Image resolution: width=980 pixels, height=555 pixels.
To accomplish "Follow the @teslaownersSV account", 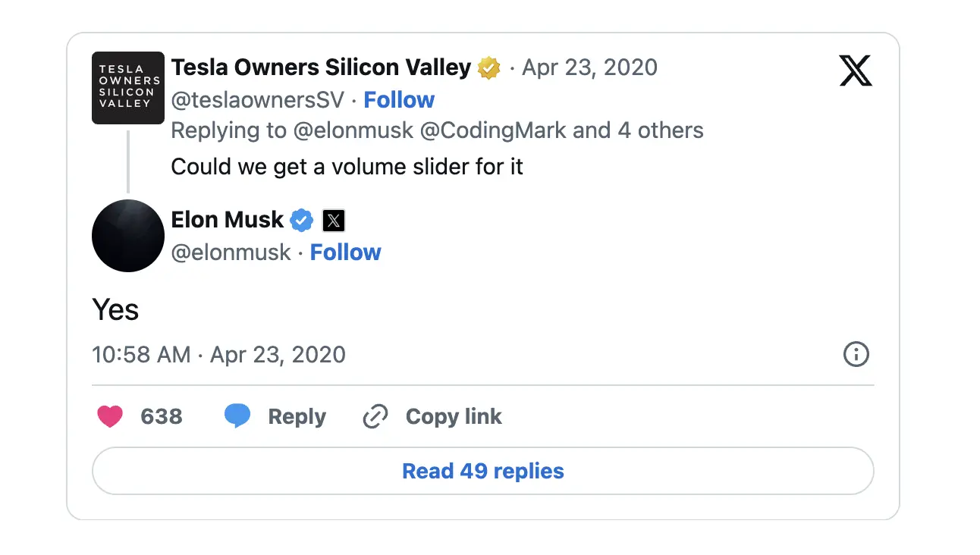I will click(399, 99).
